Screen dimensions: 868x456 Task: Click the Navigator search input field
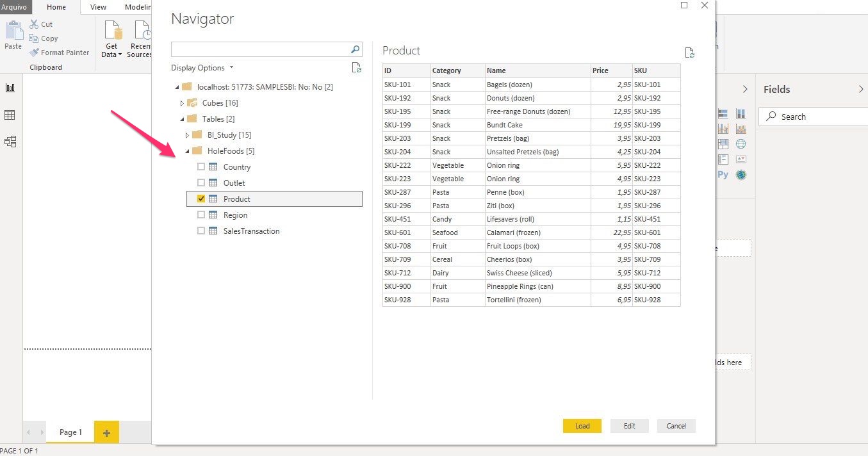coord(260,49)
